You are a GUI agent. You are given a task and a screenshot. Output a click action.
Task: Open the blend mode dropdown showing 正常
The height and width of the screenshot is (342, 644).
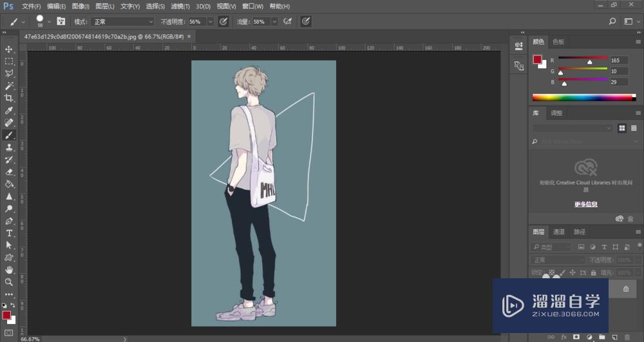coord(122,21)
